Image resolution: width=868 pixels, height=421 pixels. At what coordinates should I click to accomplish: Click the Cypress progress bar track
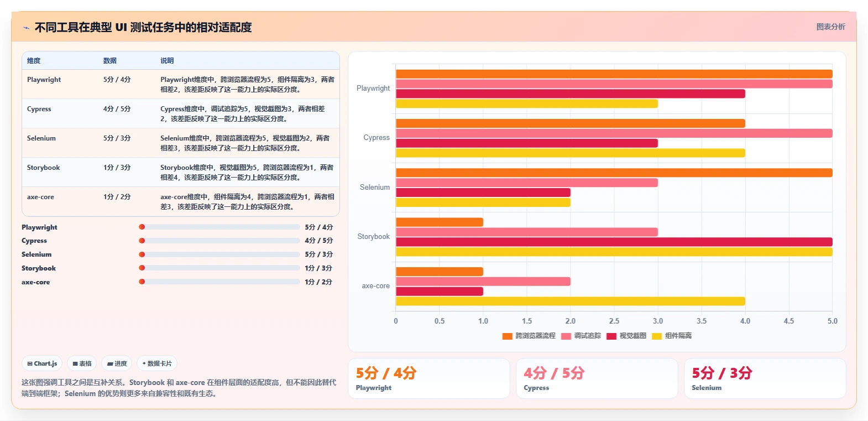(219, 241)
